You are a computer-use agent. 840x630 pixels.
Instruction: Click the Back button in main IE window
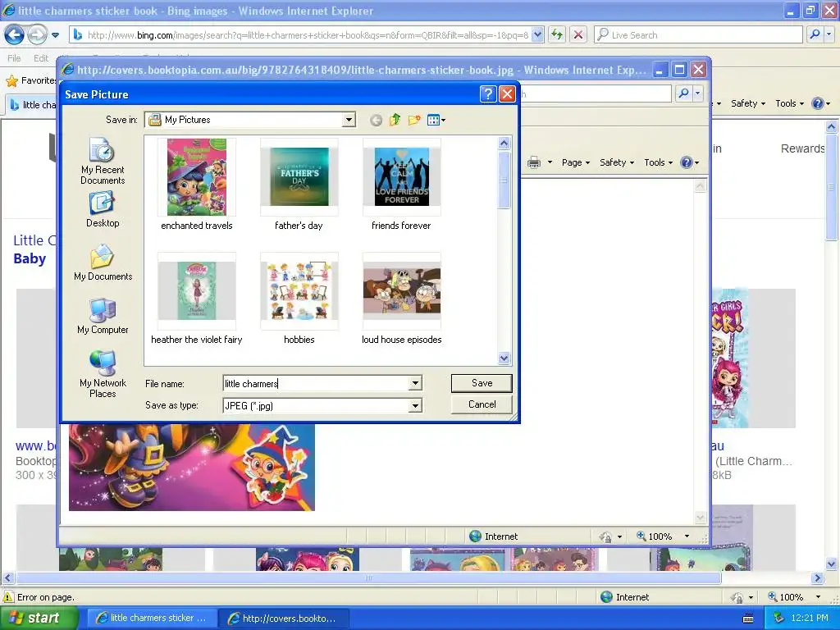14,35
